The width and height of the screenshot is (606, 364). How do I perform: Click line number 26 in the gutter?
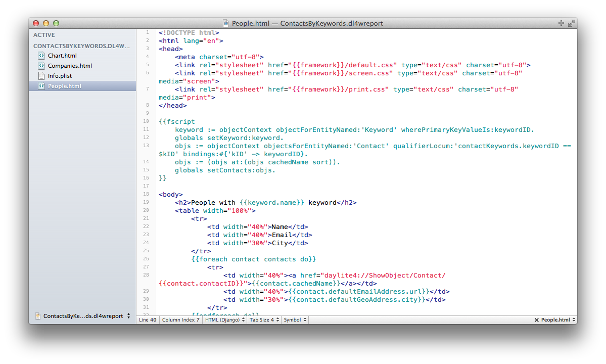(146, 259)
